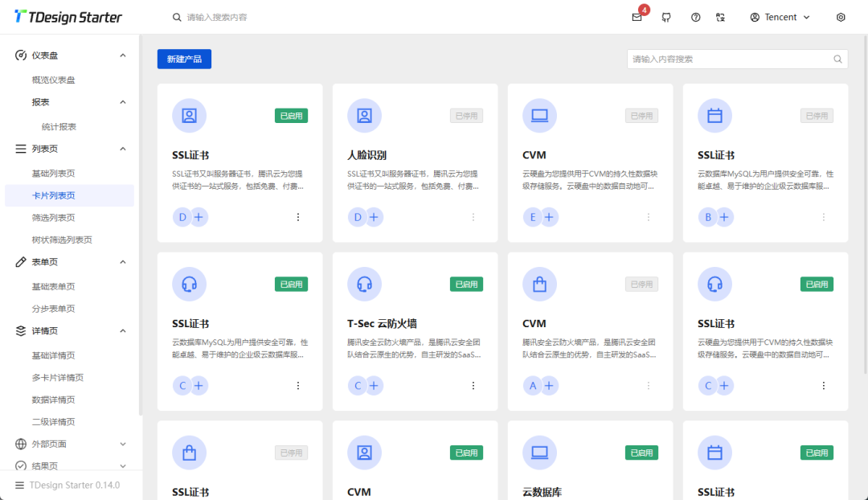The width and height of the screenshot is (868, 500).
Task: Click avatar A on the CVM card
Action: [532, 385]
